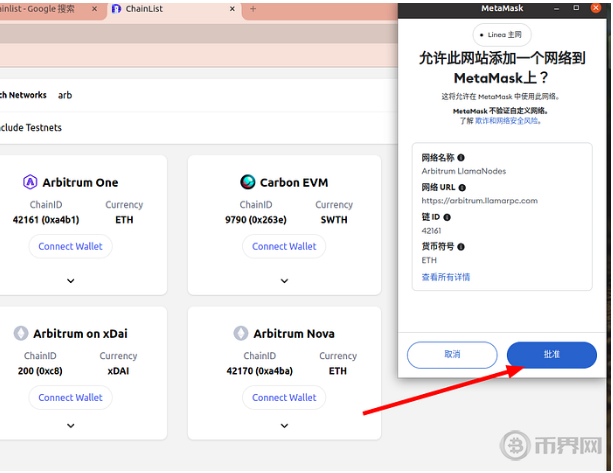Switch to the Google 搜索 tab

pyautogui.click(x=45, y=9)
